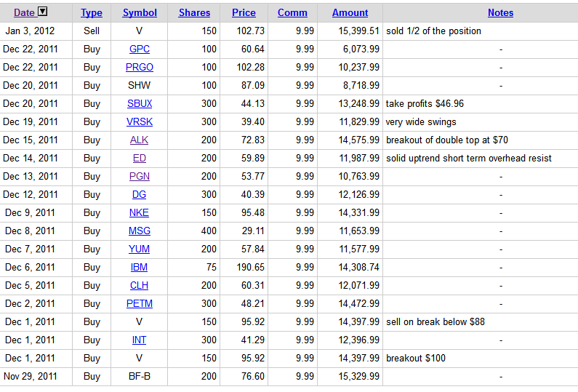Open the INT symbol link
This screenshot has width=578, height=392.
(x=139, y=340)
